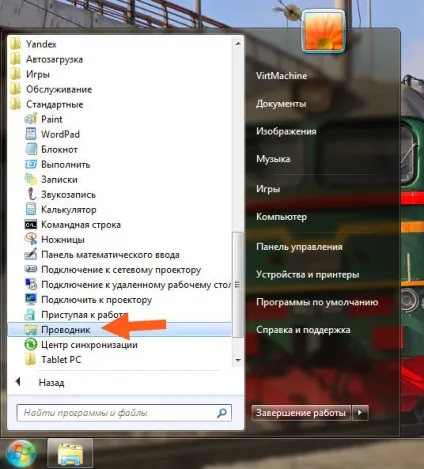Click scrollbar down arrow in programs list
The image size is (424, 469).
tap(238, 360)
